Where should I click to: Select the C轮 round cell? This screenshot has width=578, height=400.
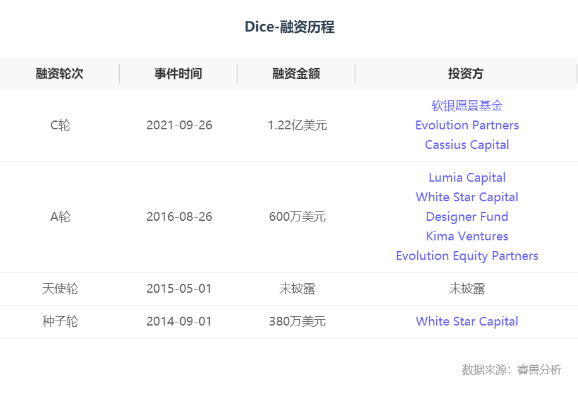click(60, 125)
